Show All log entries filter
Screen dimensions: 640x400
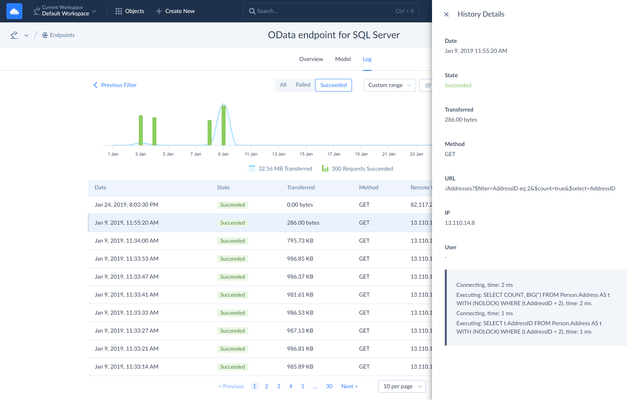(283, 85)
